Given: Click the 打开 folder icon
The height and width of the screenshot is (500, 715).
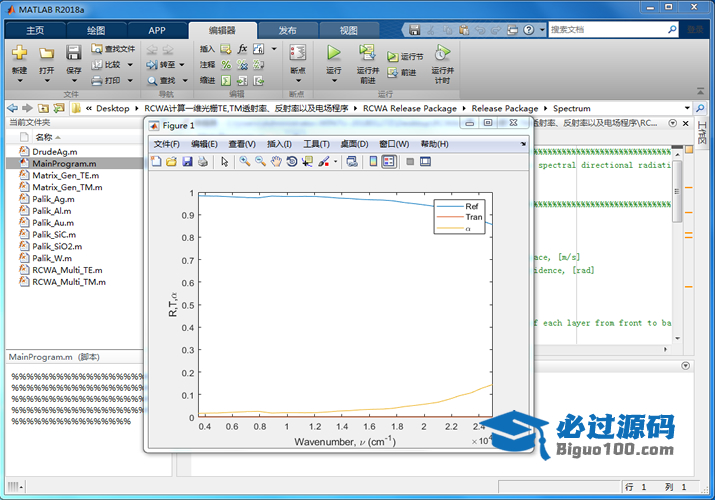Looking at the screenshot, I should [46, 52].
